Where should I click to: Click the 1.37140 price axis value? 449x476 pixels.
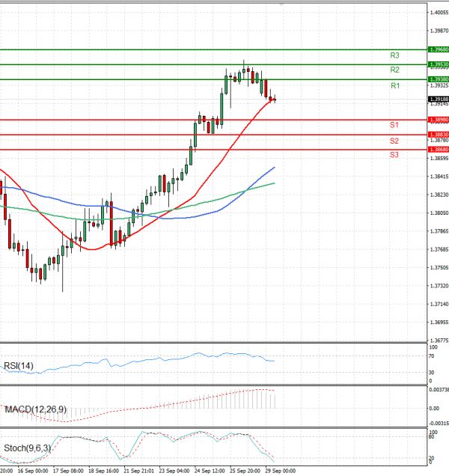click(439, 304)
